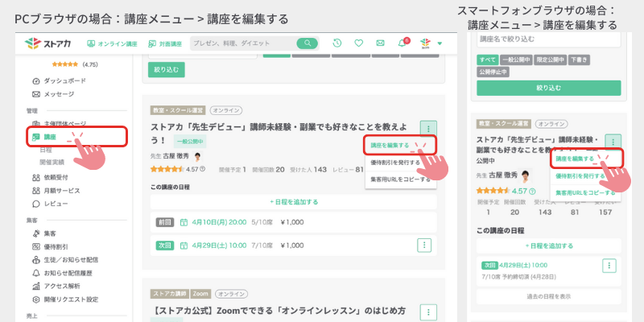Click the 開催リクエスト設定 hexagon icon
The height and width of the screenshot is (322, 644).
[35, 299]
